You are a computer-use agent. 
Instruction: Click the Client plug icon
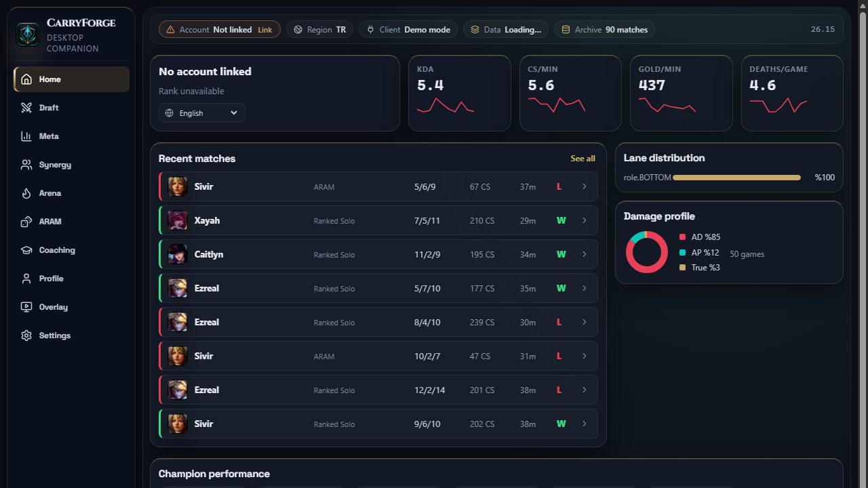pos(371,30)
